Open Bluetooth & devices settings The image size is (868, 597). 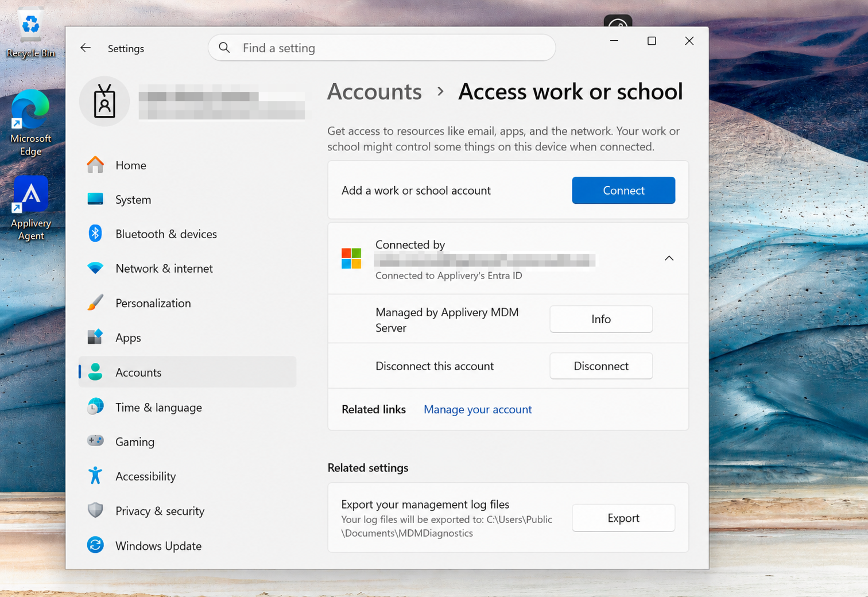coord(187,234)
